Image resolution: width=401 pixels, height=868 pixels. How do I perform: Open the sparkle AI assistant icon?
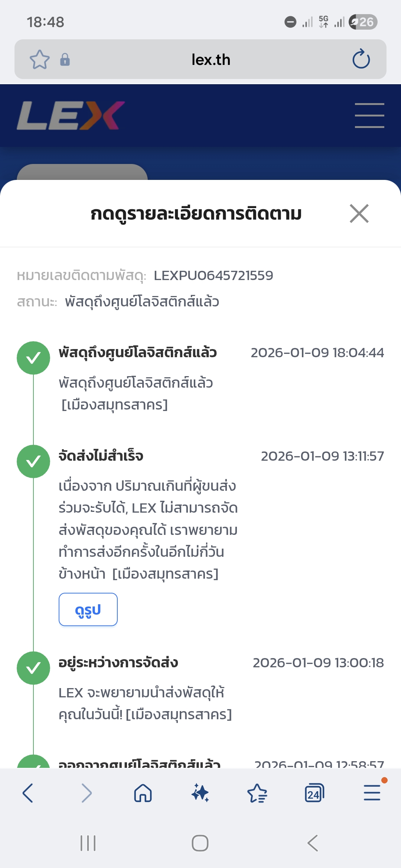click(x=200, y=793)
